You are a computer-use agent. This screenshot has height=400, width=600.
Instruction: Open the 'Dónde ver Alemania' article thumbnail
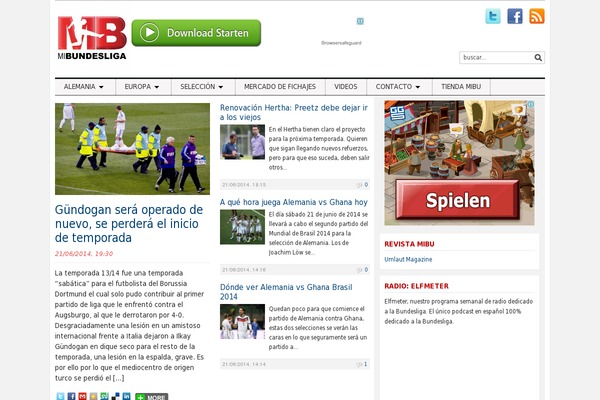click(x=243, y=322)
